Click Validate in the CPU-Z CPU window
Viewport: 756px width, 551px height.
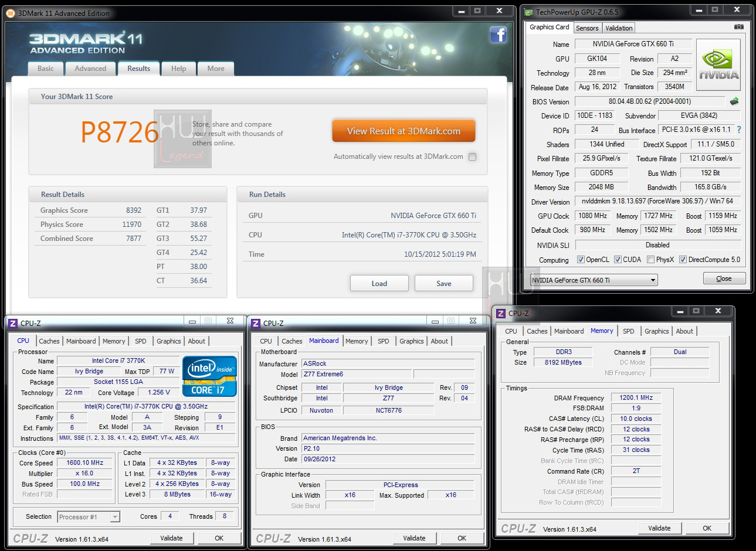coord(171,538)
